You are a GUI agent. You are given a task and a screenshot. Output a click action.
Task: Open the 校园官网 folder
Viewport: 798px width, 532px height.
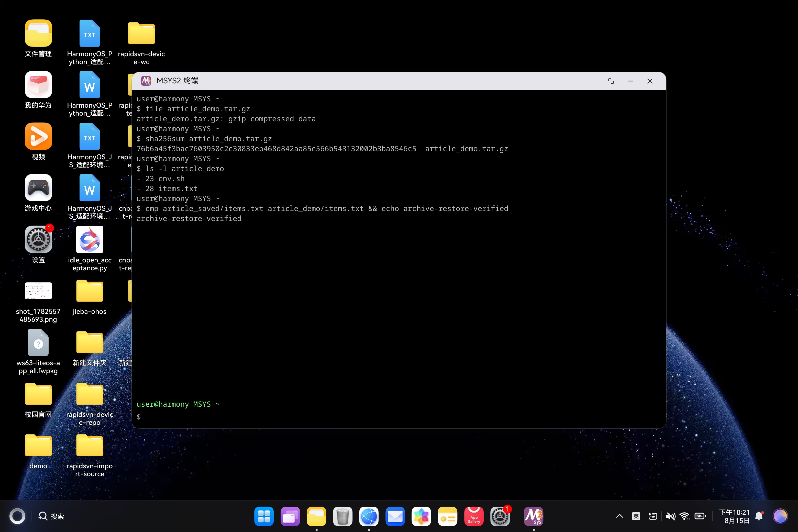tap(38, 394)
